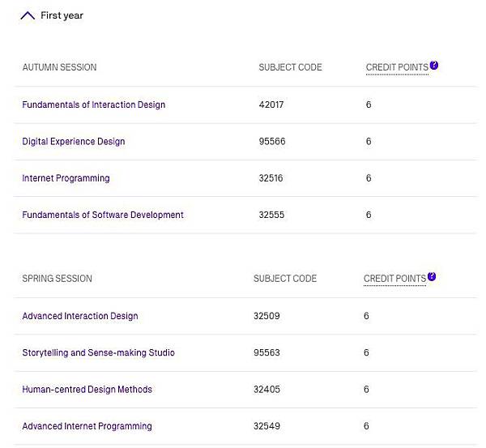Open Storytelling and Sense-making Studio link
Screen dimensions: 486x448
[98, 352]
